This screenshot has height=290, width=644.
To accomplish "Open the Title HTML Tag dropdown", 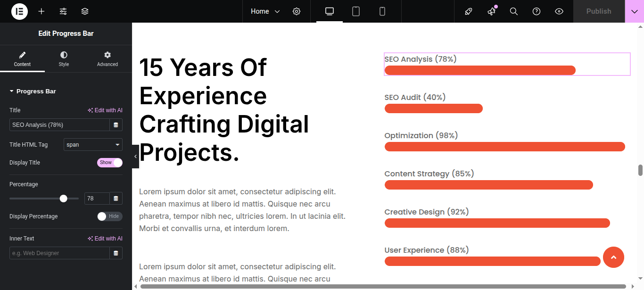I will [x=93, y=145].
